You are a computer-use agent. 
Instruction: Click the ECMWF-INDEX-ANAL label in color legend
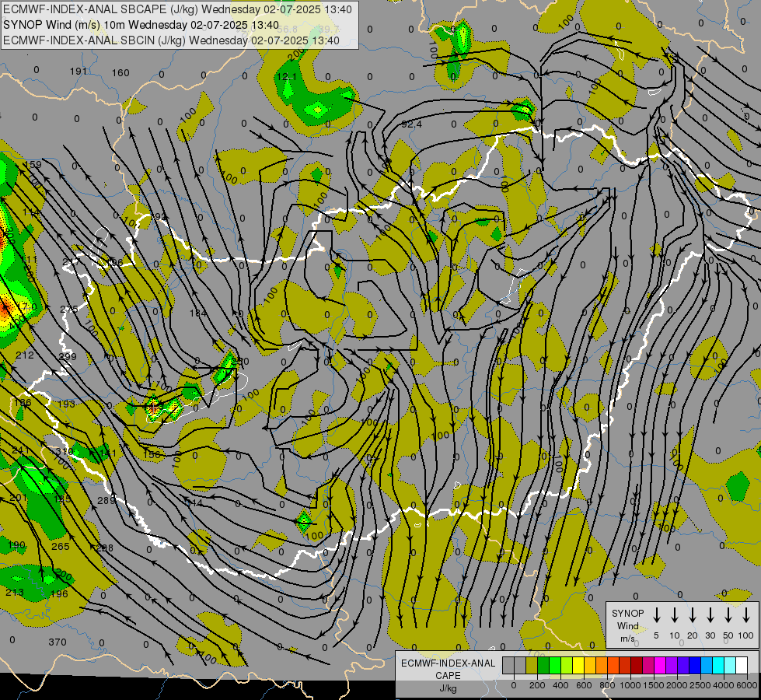448,663
